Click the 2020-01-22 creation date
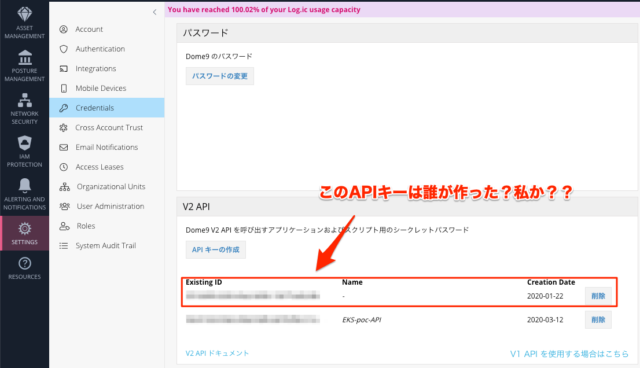640x368 pixels. (x=545, y=296)
